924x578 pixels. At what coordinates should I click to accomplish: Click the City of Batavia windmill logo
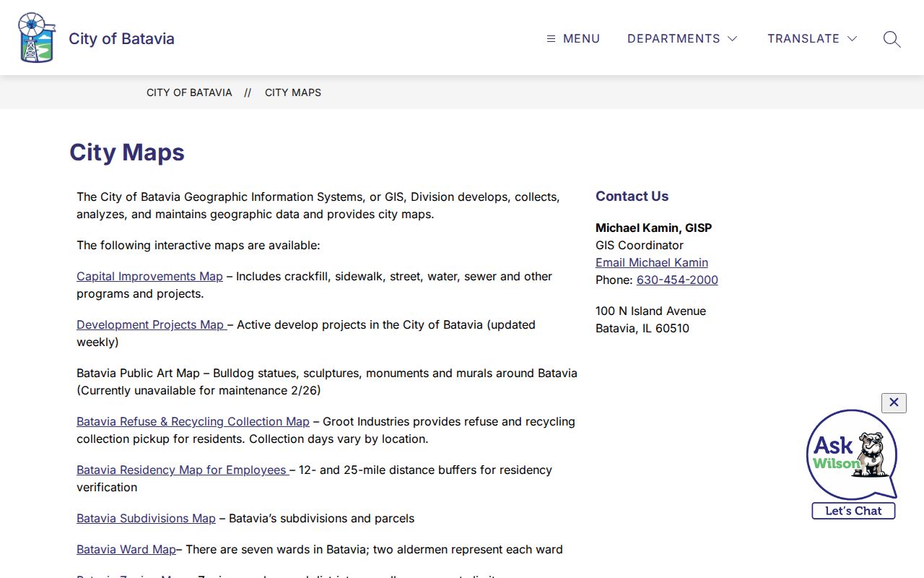[37, 38]
